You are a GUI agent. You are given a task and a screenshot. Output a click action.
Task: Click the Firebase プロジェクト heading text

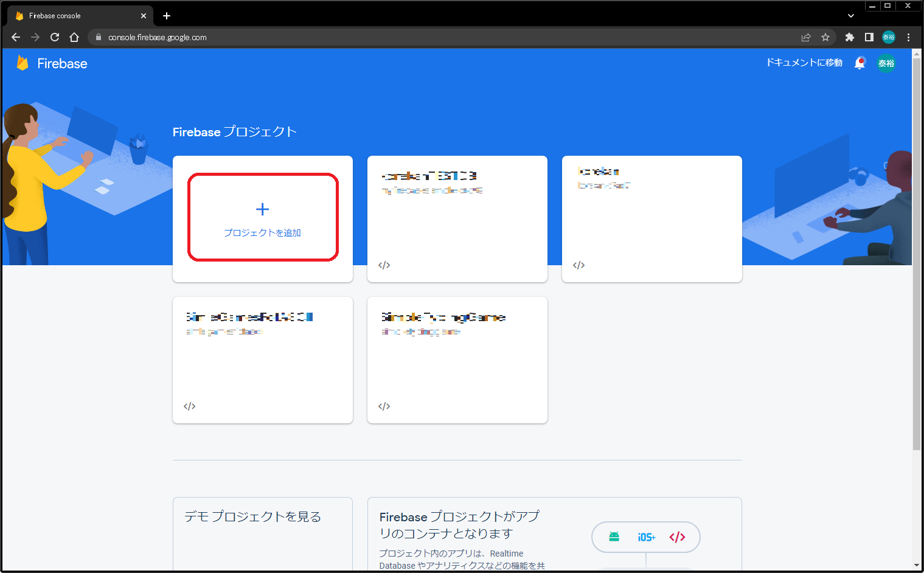click(235, 132)
